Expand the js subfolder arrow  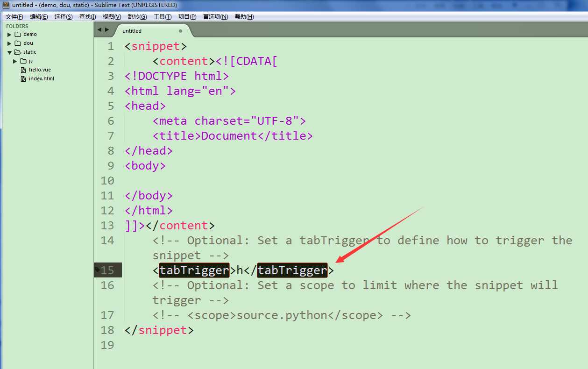point(15,61)
